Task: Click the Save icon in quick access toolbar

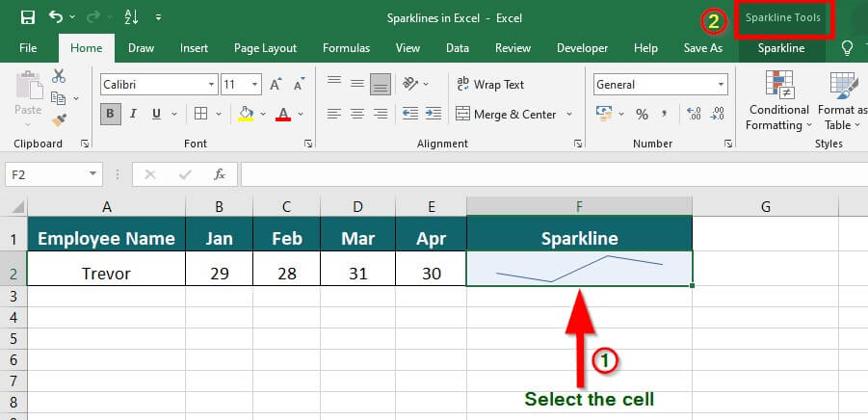Action: (28, 17)
